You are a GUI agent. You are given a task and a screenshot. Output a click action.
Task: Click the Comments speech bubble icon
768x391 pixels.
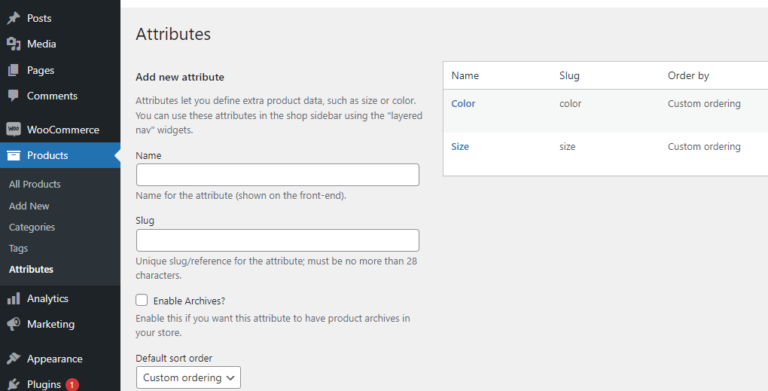pyautogui.click(x=13, y=96)
